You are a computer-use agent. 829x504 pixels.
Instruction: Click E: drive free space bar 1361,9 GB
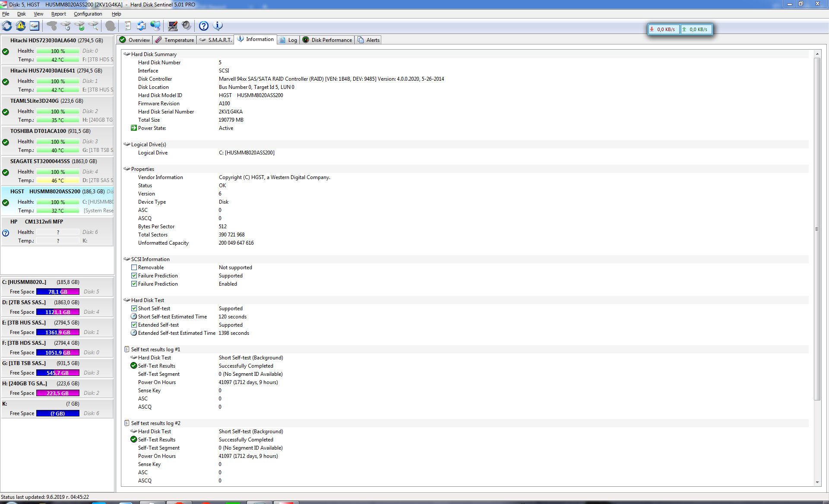tap(58, 332)
